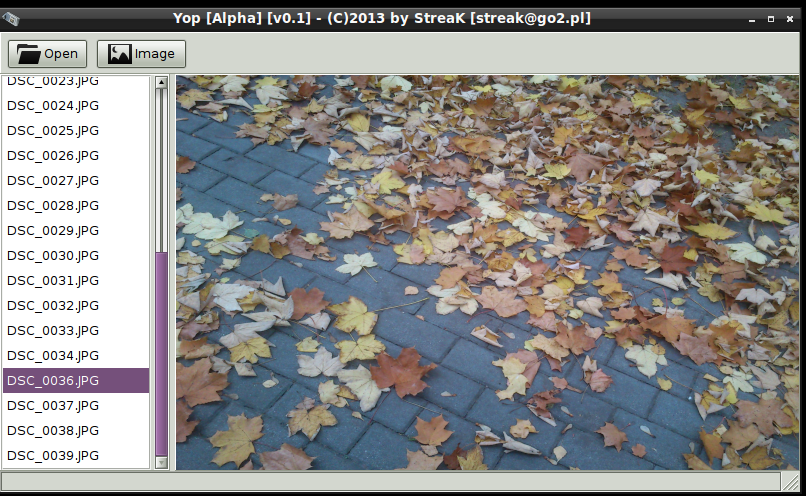806x496 pixels.
Task: Select DSC_0031.JPG in the file list
Action: pos(76,281)
